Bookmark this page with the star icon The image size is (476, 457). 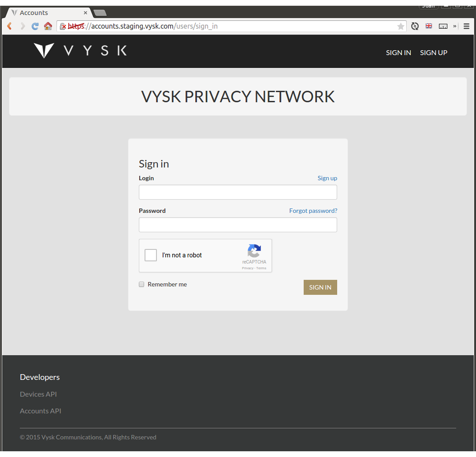tap(401, 26)
